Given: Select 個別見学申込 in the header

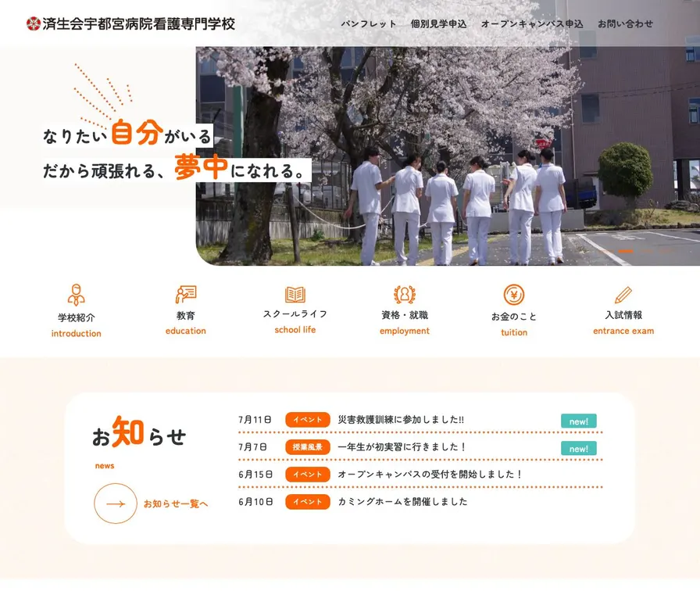Looking at the screenshot, I should point(438,24).
